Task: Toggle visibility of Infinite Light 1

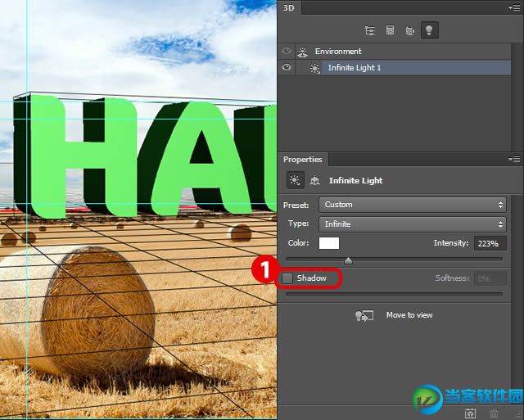Action: click(x=287, y=67)
